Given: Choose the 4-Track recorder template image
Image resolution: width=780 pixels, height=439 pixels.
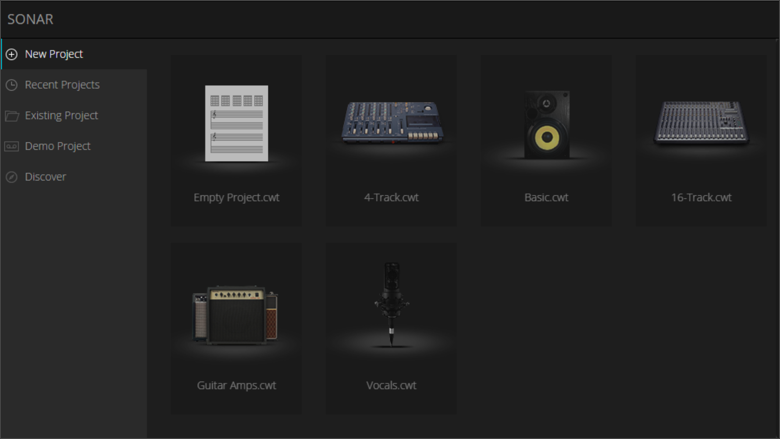Looking at the screenshot, I should [392, 122].
